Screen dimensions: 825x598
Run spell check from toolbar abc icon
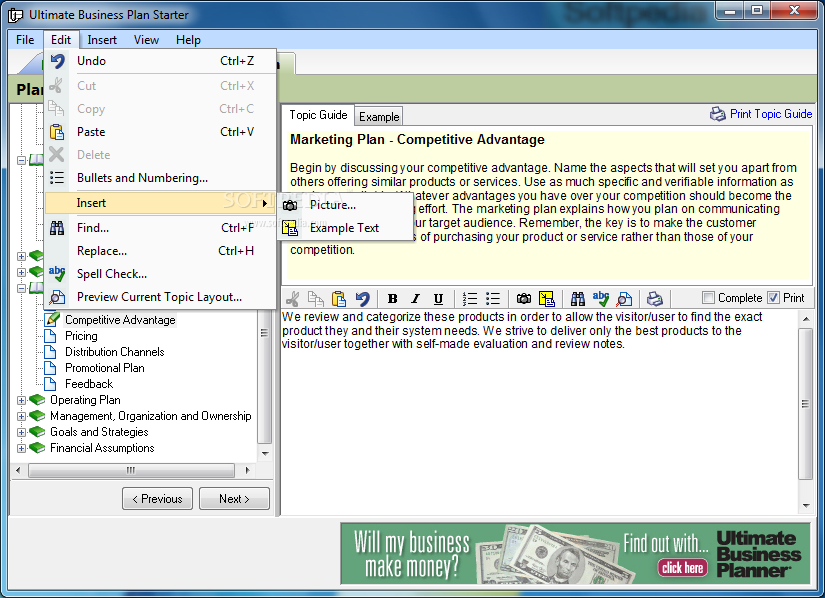(x=601, y=299)
